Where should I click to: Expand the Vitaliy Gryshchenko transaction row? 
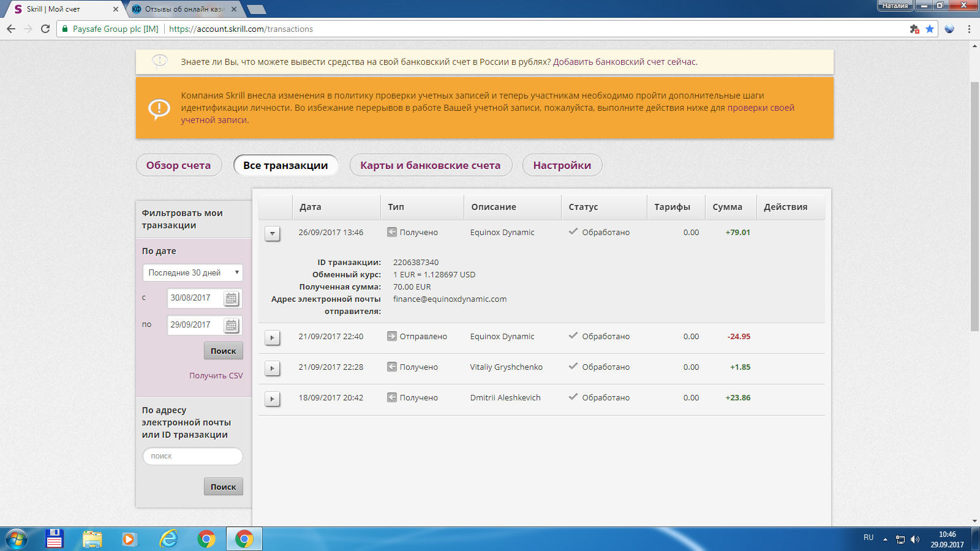(273, 369)
